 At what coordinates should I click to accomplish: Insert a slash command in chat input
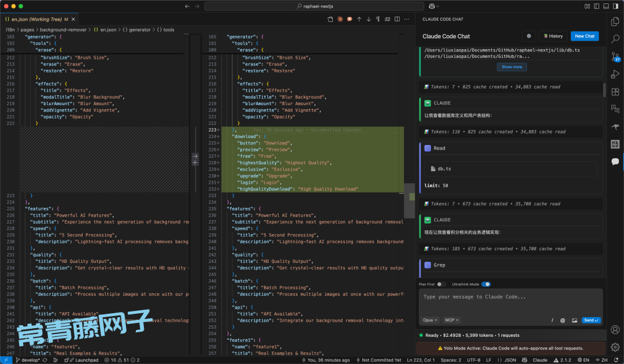[x=552, y=320]
